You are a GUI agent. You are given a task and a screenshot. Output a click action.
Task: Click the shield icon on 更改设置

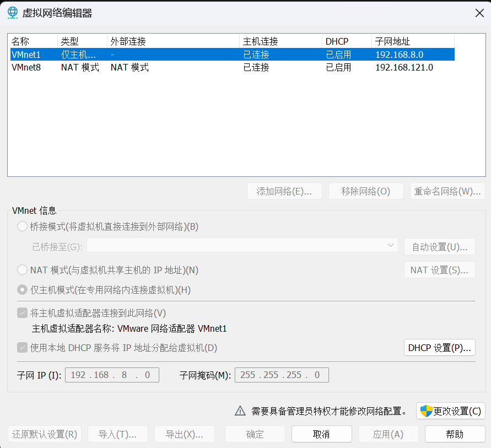426,411
